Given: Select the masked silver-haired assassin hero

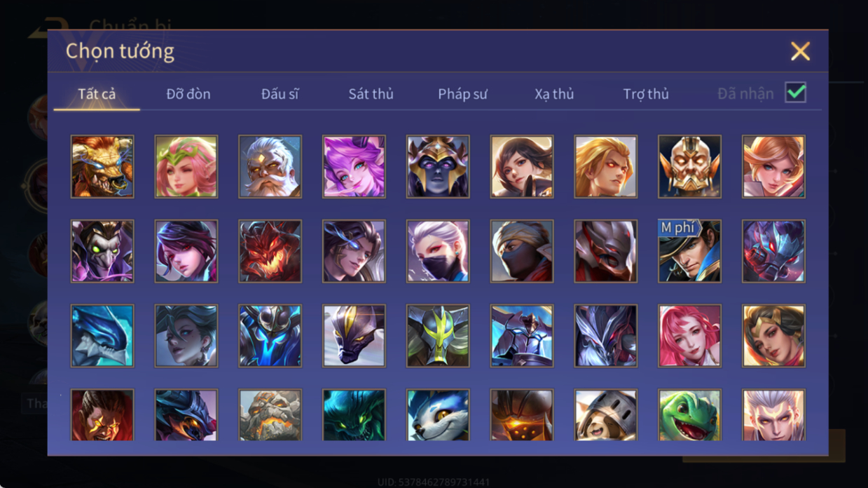Looking at the screenshot, I should 438,251.
